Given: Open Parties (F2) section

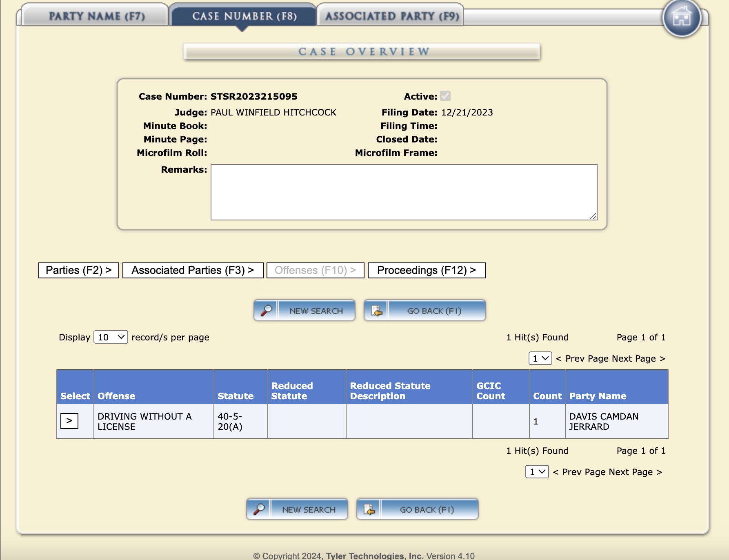Looking at the screenshot, I should pyautogui.click(x=79, y=270).
